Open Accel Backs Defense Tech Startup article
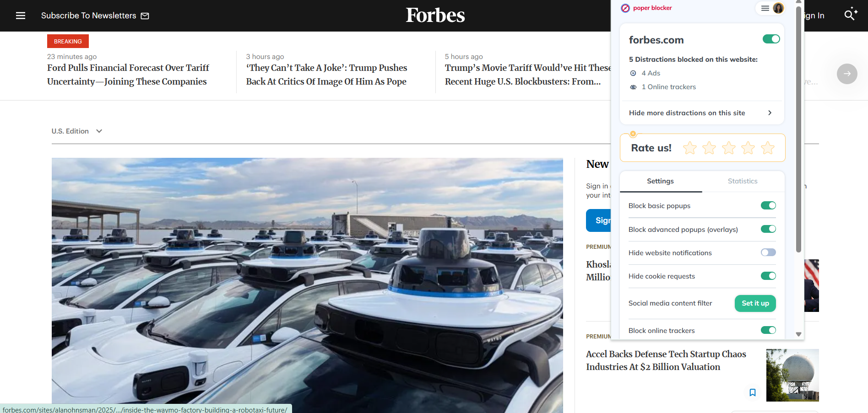Image resolution: width=868 pixels, height=413 pixels. tap(666, 360)
